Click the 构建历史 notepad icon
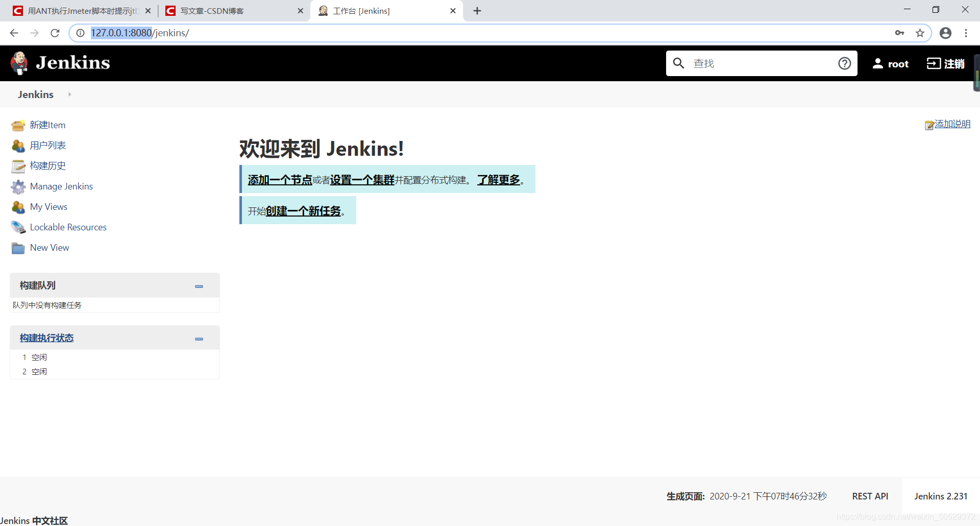980x526 pixels. click(18, 166)
